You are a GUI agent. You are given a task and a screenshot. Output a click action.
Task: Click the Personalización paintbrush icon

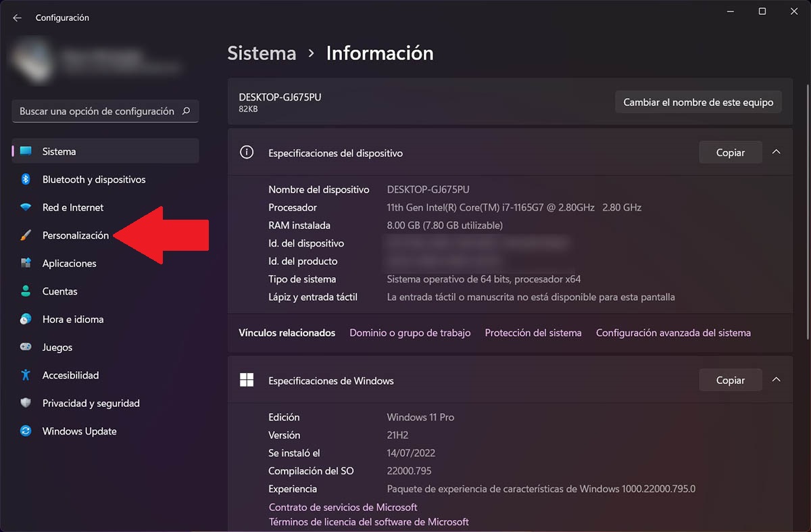point(26,235)
